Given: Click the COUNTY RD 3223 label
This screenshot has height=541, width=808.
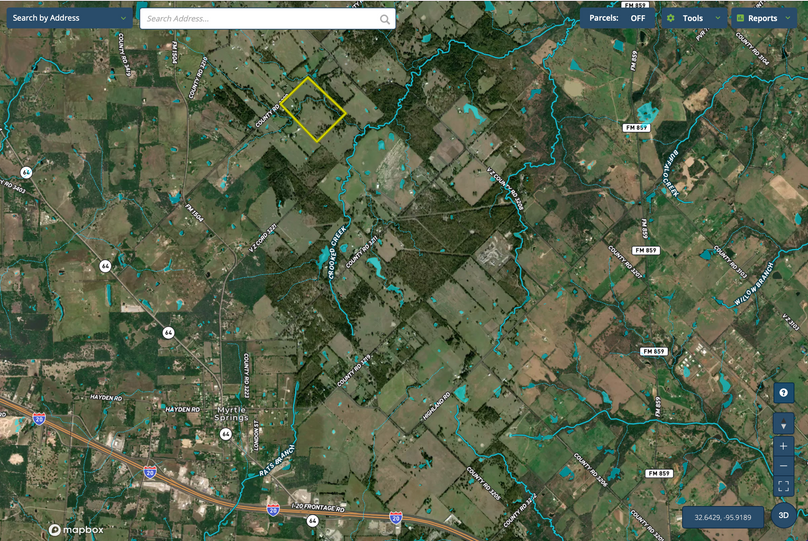Looking at the screenshot, I should pos(246,375).
